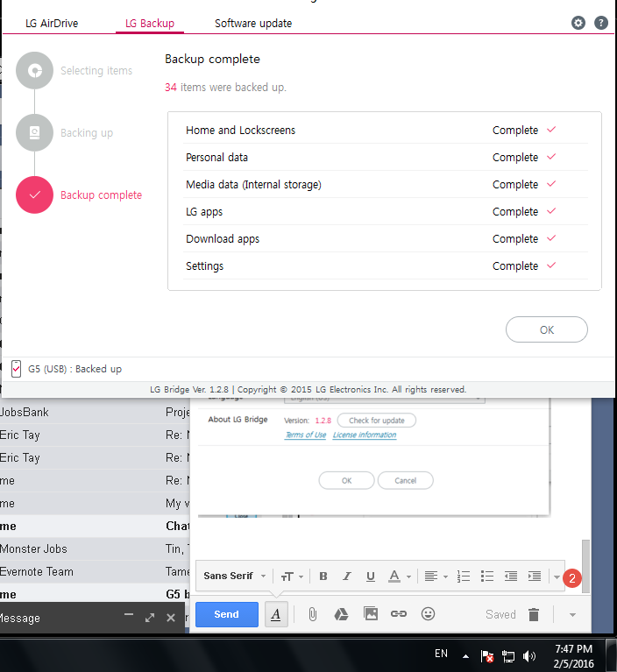Viewport: 617px width, 672px height.
Task: Click compose window vertical scrollbar
Action: [x=585, y=566]
